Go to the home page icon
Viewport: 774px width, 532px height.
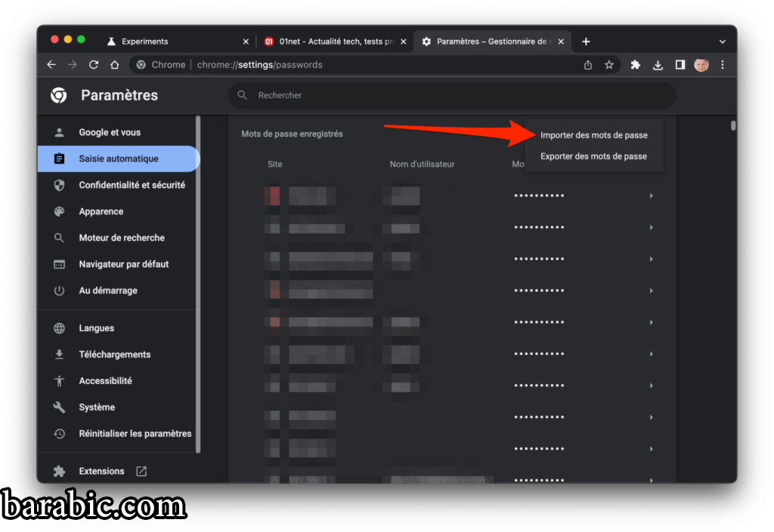click(x=115, y=65)
